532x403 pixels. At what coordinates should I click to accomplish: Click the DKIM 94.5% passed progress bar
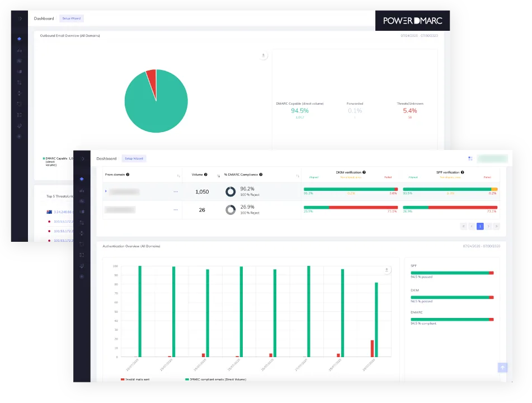(x=452, y=297)
